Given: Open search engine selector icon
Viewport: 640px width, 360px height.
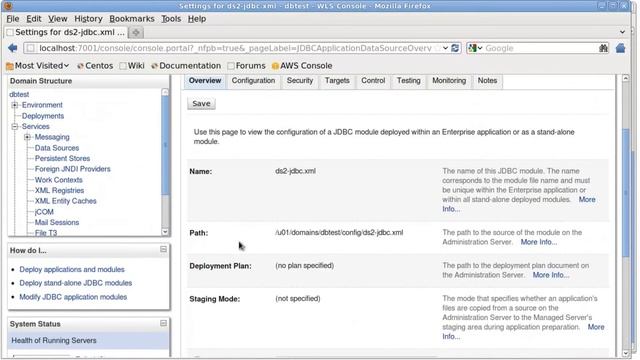Looking at the screenshot, I should pyautogui.click(x=475, y=48).
